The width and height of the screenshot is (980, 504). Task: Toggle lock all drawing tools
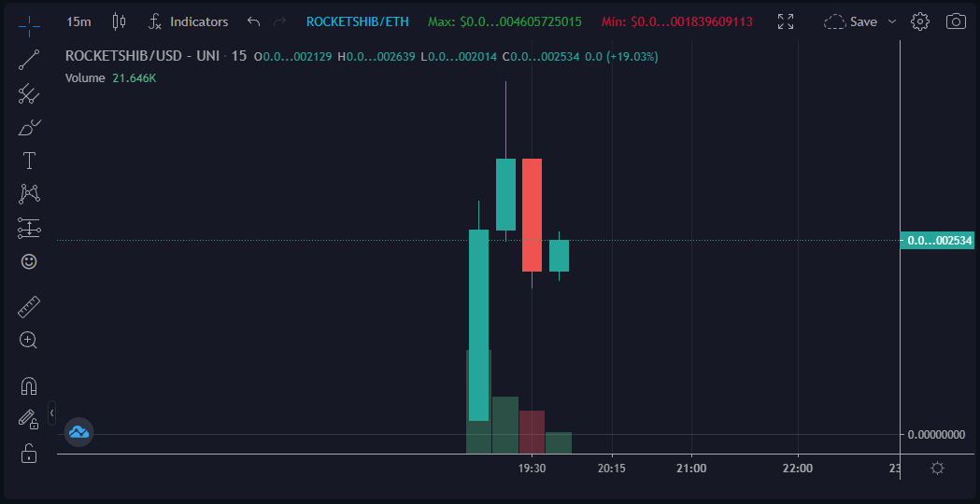(29, 453)
